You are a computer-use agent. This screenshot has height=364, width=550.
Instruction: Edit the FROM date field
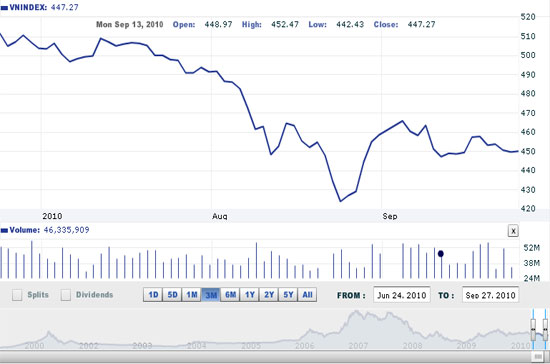[402, 295]
